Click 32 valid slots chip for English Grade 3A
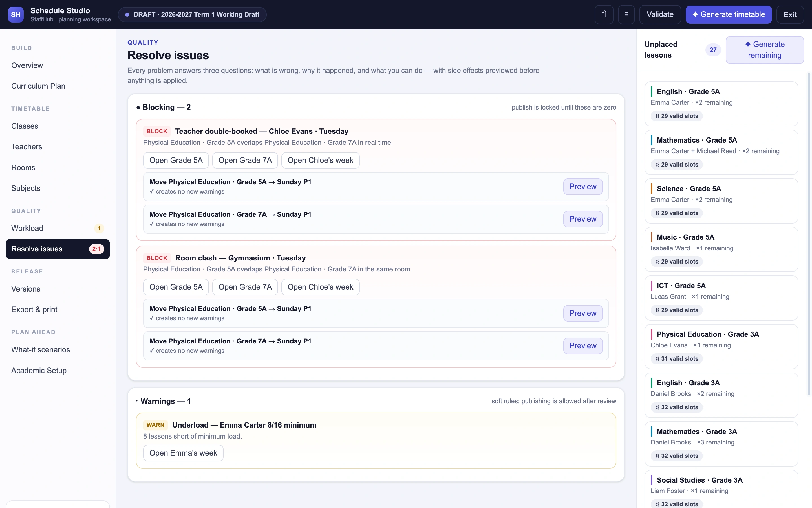 click(x=676, y=407)
